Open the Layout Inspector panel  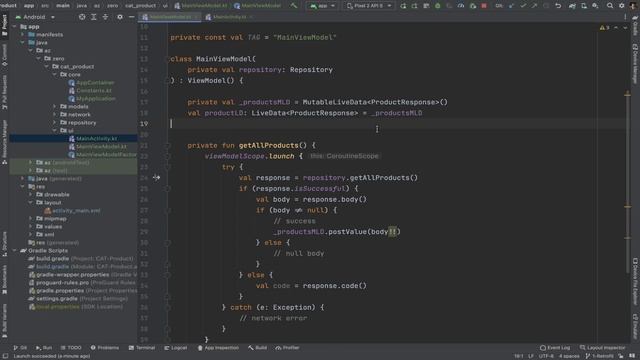point(602,348)
